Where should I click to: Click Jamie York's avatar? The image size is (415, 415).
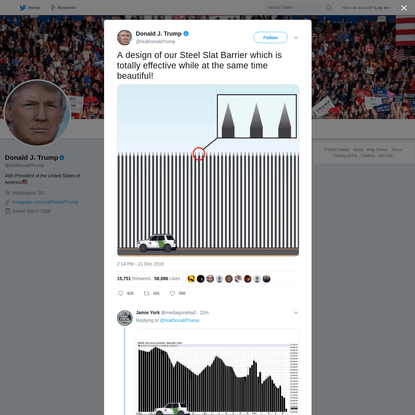[x=125, y=318]
